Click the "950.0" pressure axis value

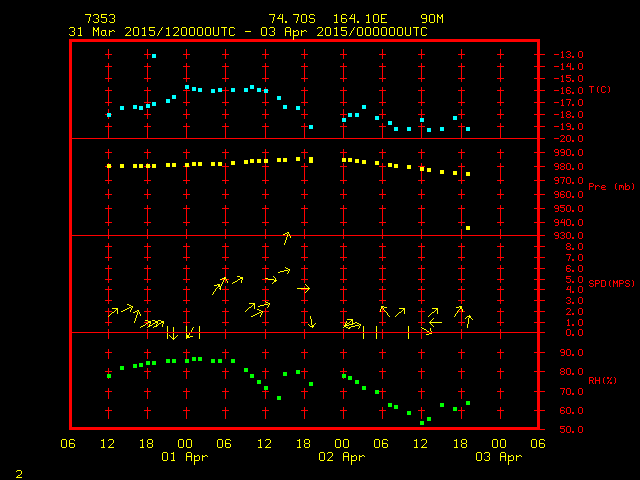click(x=568, y=209)
